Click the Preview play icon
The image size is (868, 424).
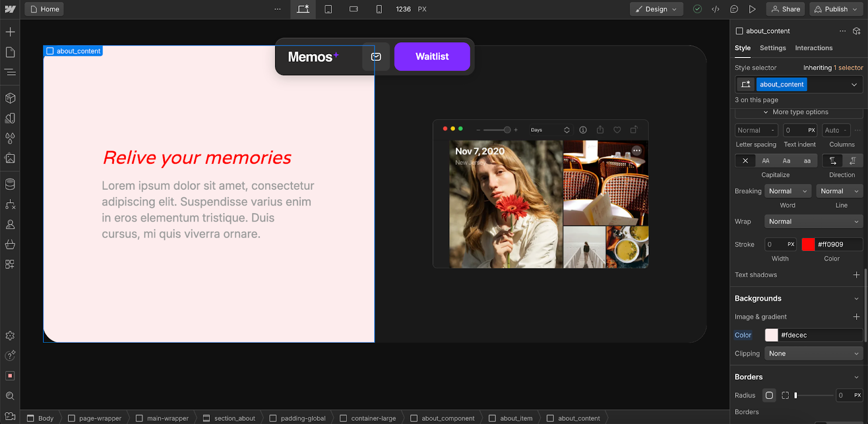coord(752,9)
